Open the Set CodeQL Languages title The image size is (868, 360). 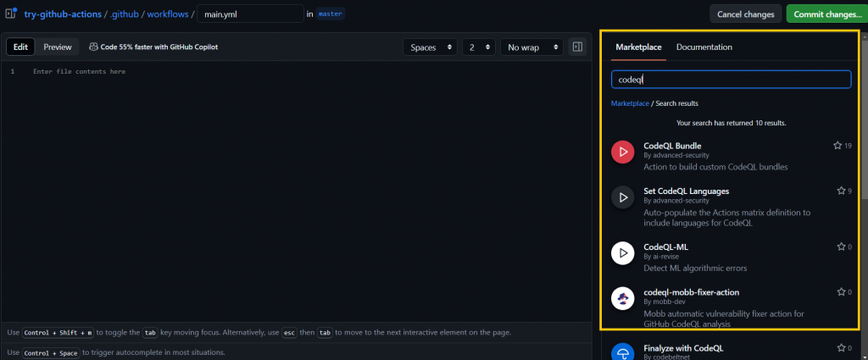coord(687,191)
